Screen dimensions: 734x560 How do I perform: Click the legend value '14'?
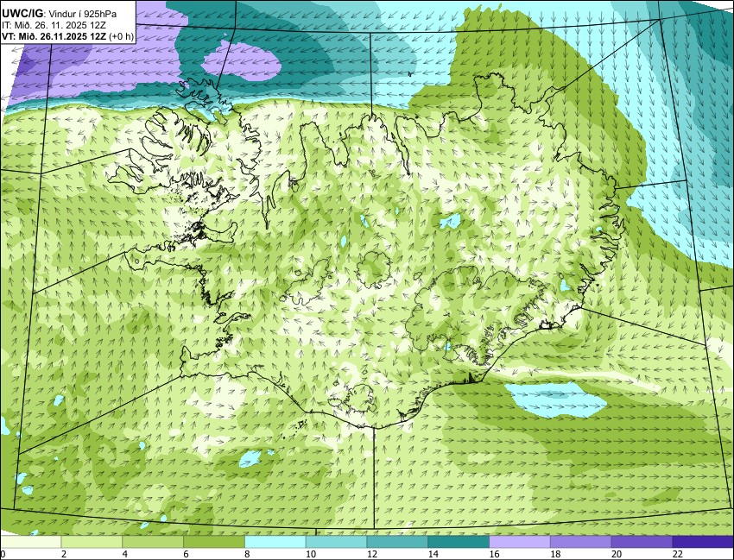pyautogui.click(x=433, y=554)
